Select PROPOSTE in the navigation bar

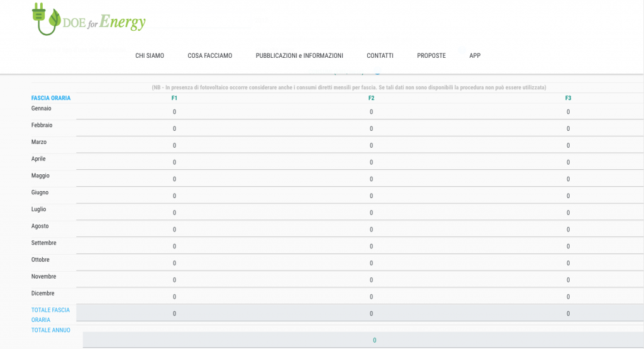(x=431, y=56)
